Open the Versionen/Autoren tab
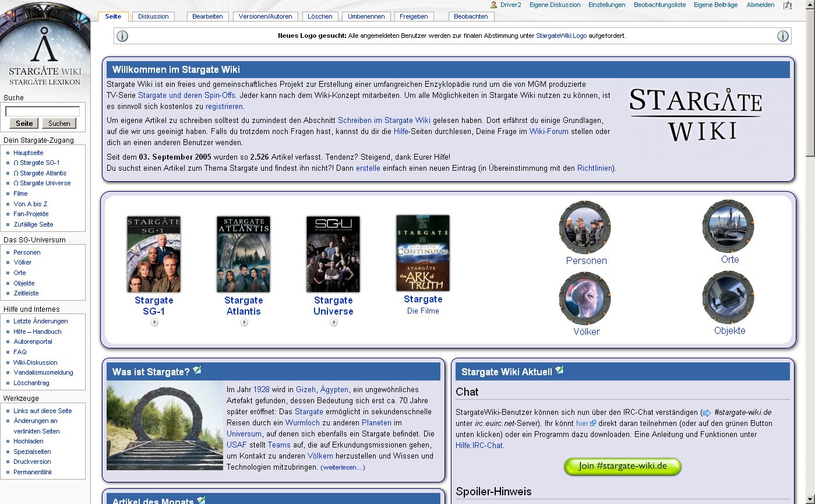This screenshot has width=815, height=504. coord(266,16)
